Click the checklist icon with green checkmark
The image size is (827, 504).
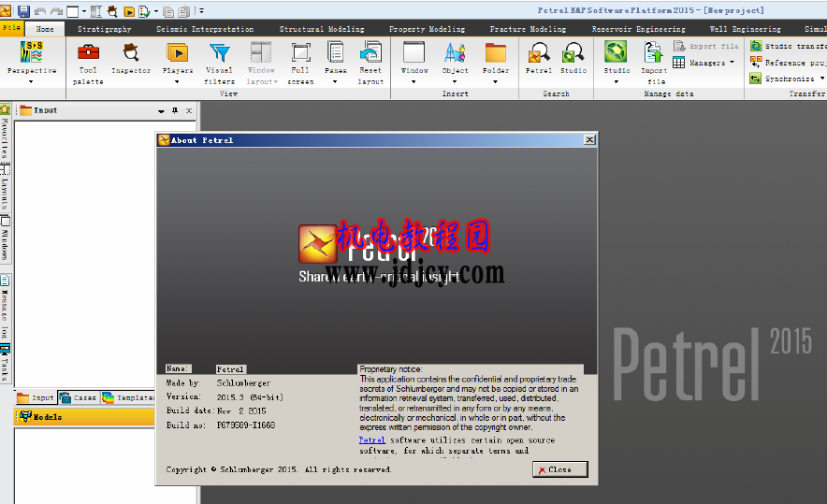tap(144, 11)
